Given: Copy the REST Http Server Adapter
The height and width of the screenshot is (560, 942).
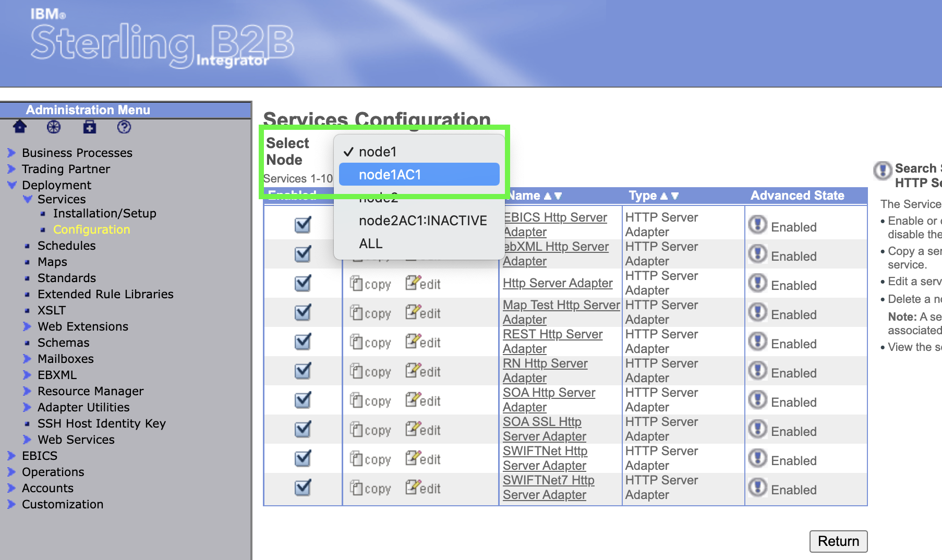Looking at the screenshot, I should pyautogui.click(x=370, y=342).
